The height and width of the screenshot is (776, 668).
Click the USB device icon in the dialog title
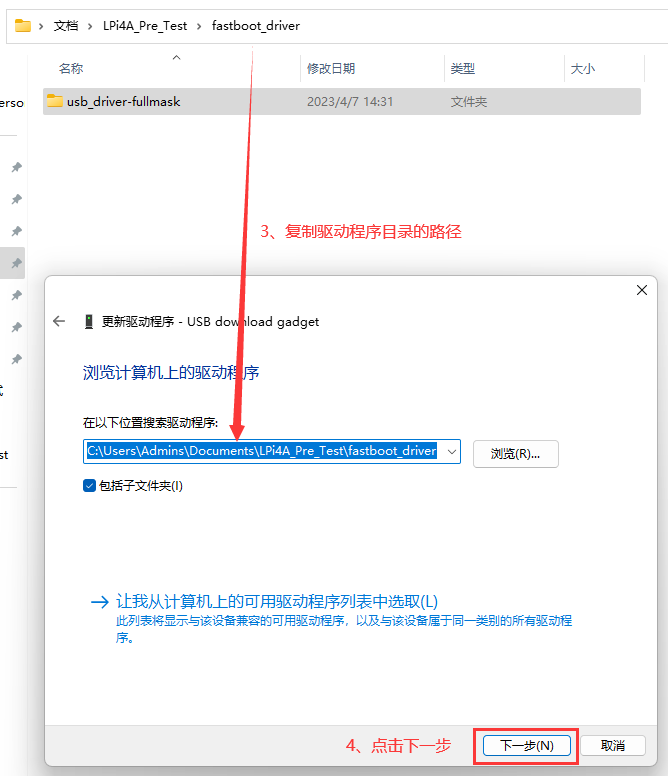89,322
